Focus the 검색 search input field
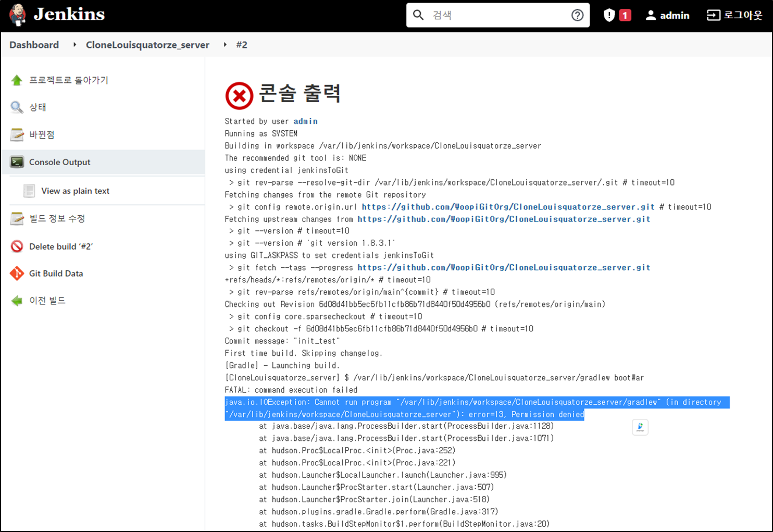 (x=497, y=15)
